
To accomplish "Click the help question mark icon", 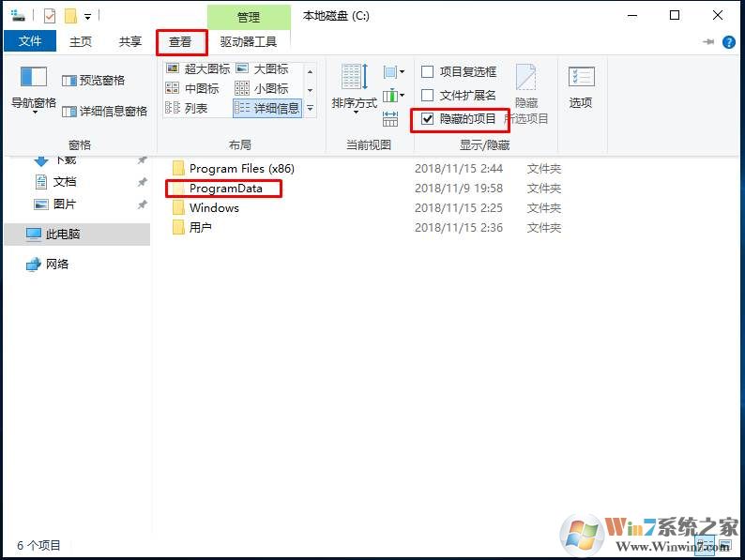I will coord(728,42).
